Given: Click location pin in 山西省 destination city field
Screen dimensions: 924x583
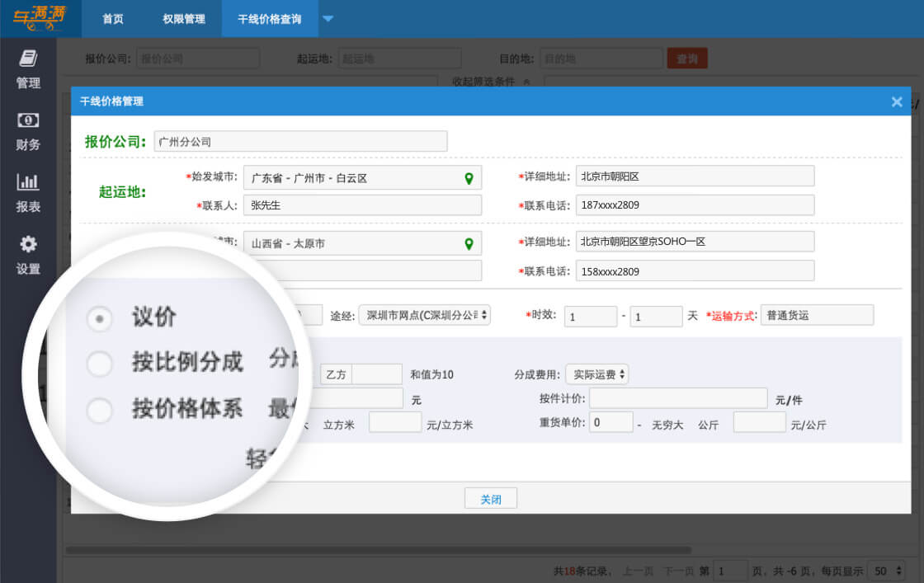Looking at the screenshot, I should 469,244.
